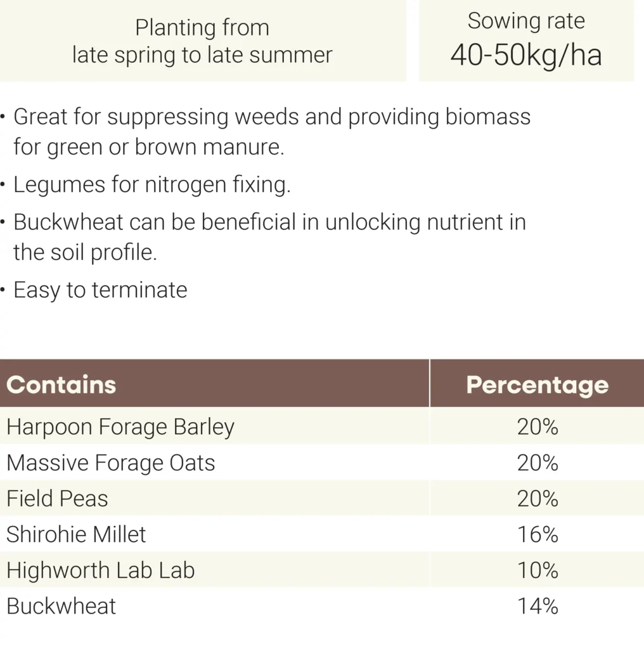
Task: Click the Harpoon Forage Barley 20% value
Action: pos(538,427)
